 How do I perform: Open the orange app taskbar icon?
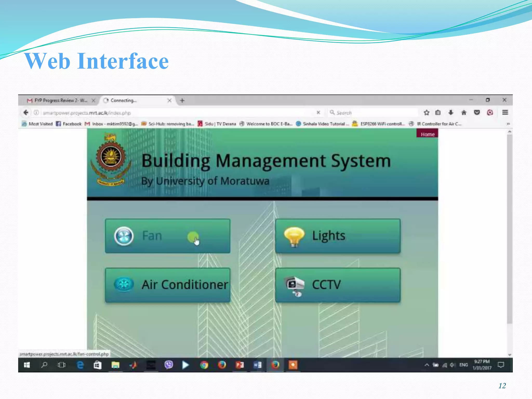293,365
